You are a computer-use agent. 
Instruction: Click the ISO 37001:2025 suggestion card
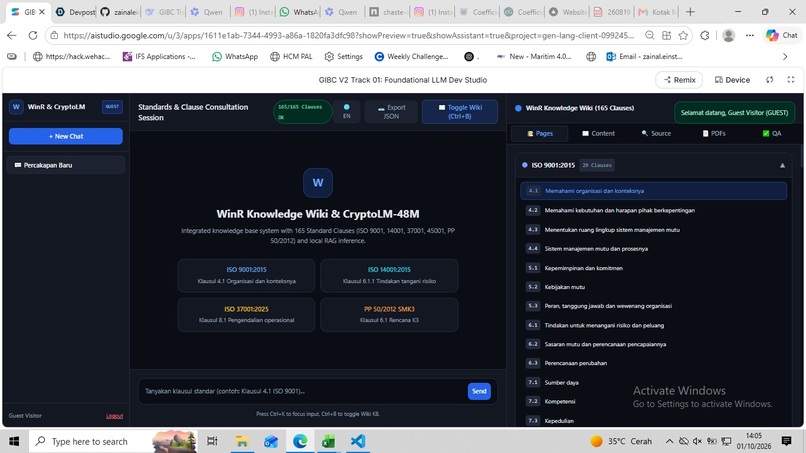coord(246,315)
